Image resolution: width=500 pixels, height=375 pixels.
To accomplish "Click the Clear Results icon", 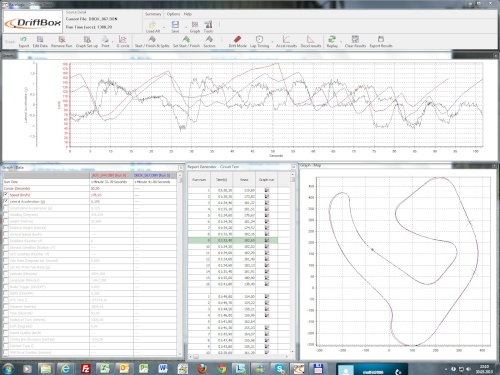I will click(x=355, y=42).
